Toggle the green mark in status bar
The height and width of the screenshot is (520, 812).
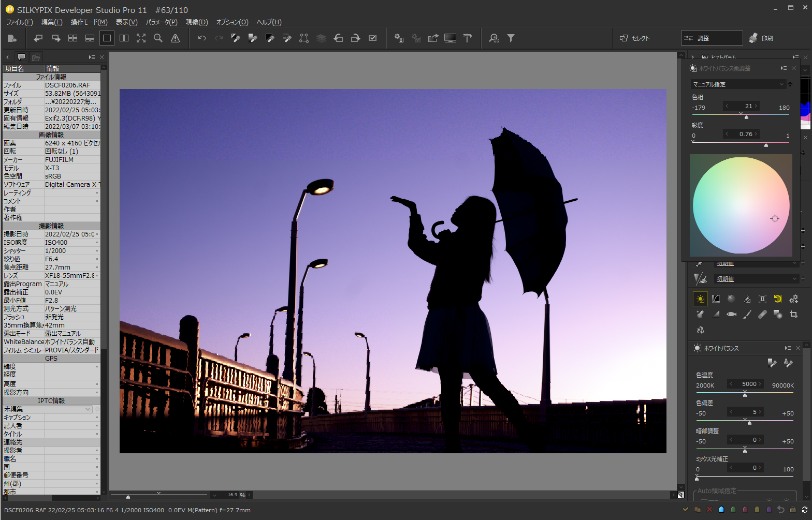coord(733,510)
